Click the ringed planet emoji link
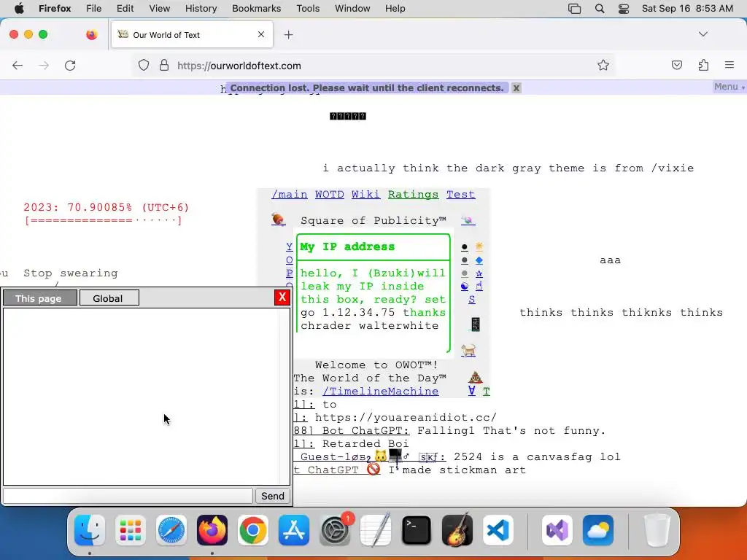 [468, 220]
